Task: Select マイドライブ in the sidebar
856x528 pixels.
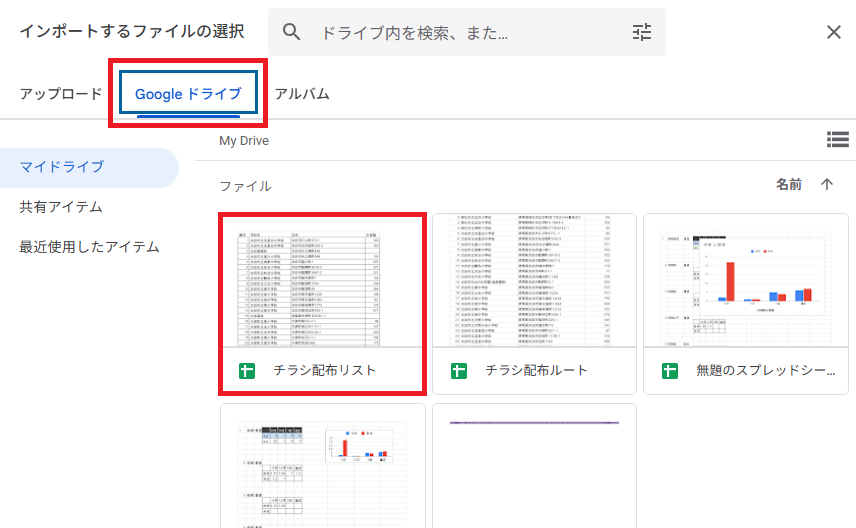Action: (62, 167)
